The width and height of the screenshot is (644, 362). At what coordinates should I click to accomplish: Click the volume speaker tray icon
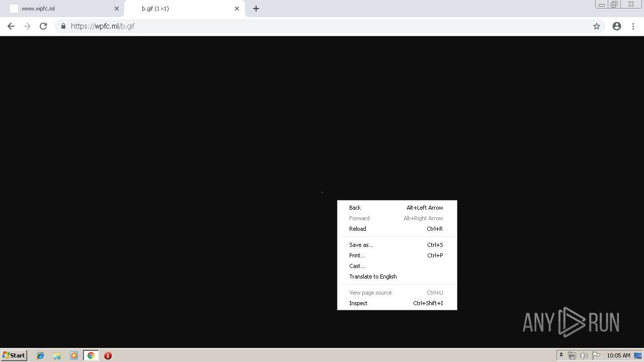pos(584,355)
